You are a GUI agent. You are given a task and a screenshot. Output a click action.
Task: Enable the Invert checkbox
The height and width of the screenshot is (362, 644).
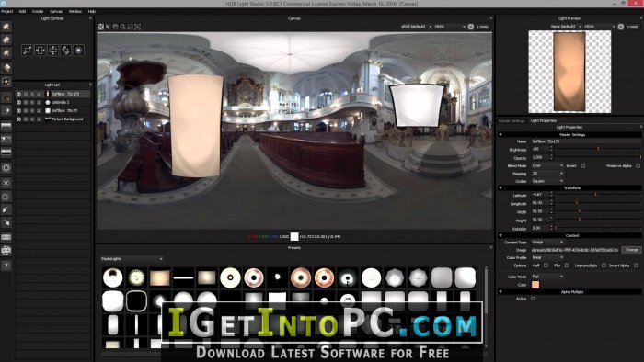coord(582,165)
